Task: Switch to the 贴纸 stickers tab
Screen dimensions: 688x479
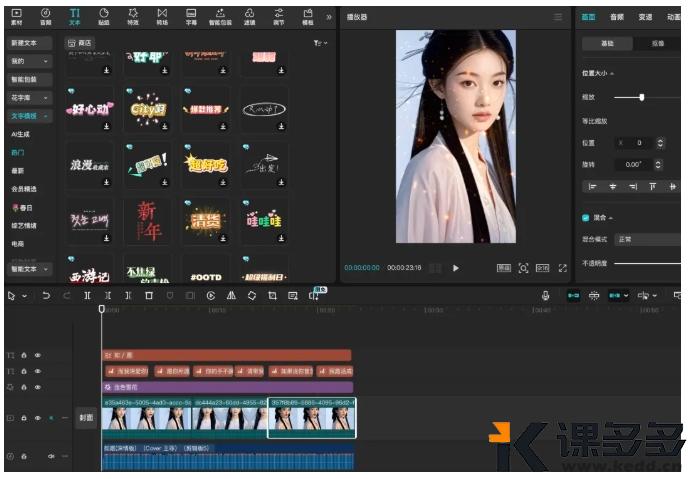Action: [104, 17]
